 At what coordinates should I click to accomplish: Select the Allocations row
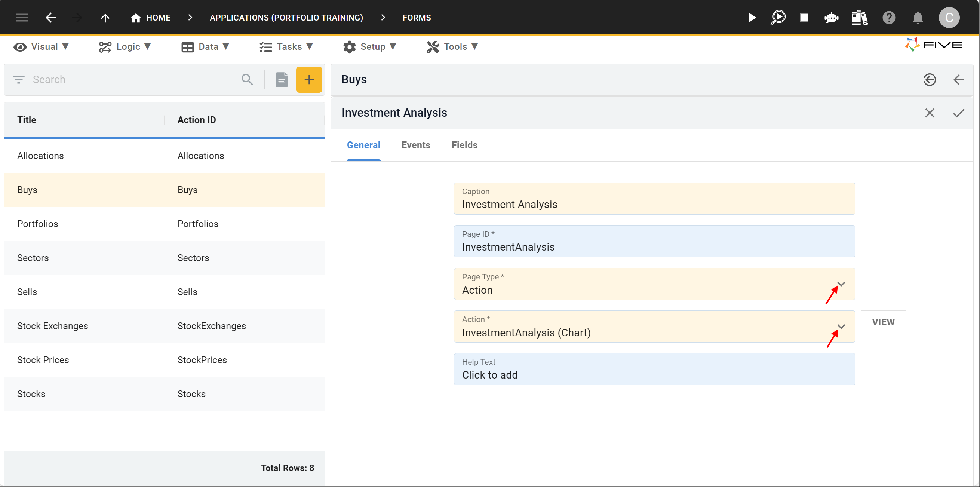[x=165, y=156]
